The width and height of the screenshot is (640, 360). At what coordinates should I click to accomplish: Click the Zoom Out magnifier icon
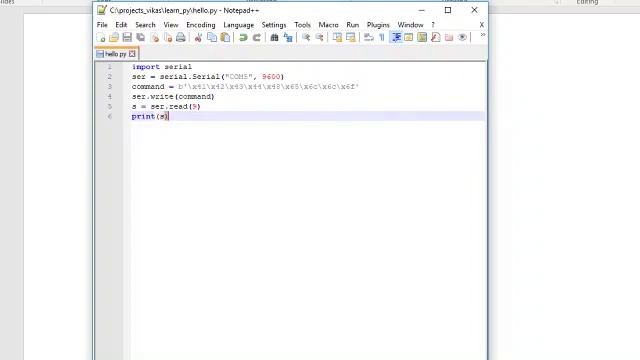click(x=320, y=38)
